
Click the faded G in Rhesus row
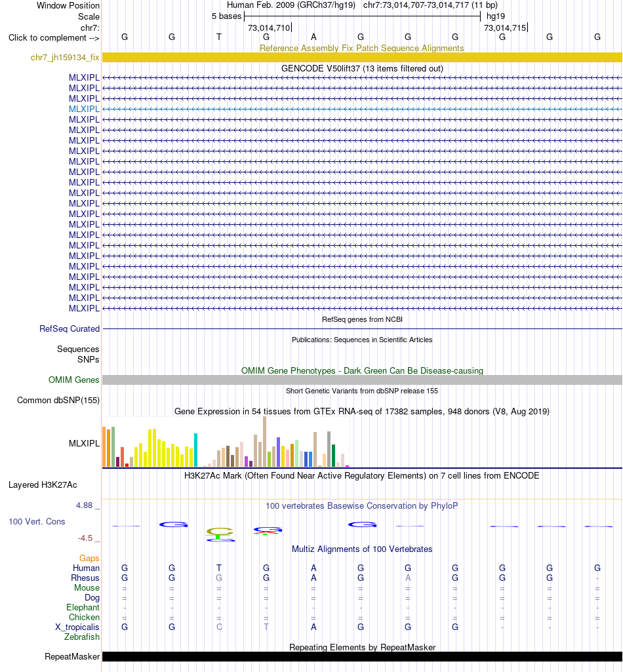click(x=219, y=578)
